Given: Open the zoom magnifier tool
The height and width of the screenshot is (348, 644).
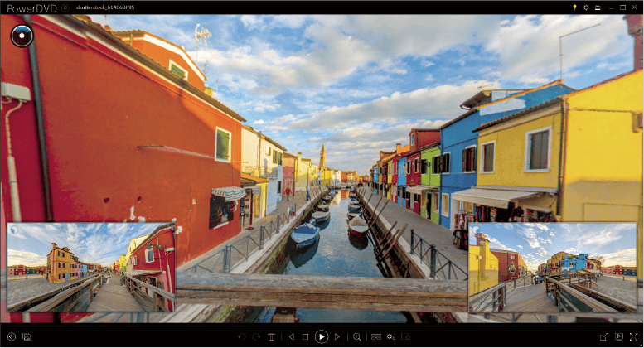Looking at the screenshot, I should [357, 336].
